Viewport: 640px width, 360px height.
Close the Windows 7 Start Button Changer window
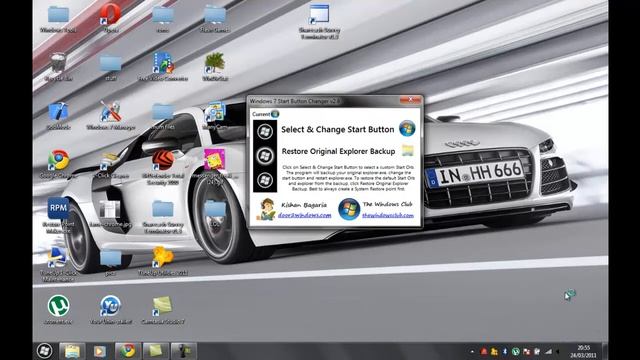click(x=410, y=100)
